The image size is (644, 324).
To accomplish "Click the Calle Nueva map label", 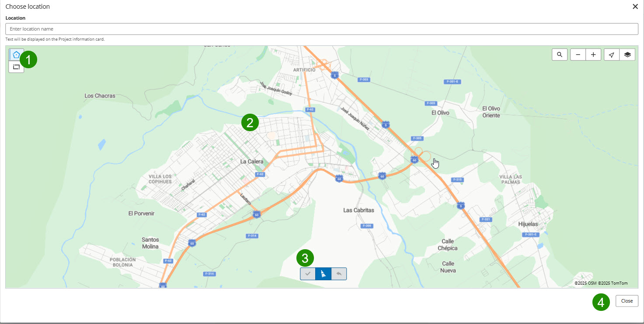I will (x=448, y=267).
